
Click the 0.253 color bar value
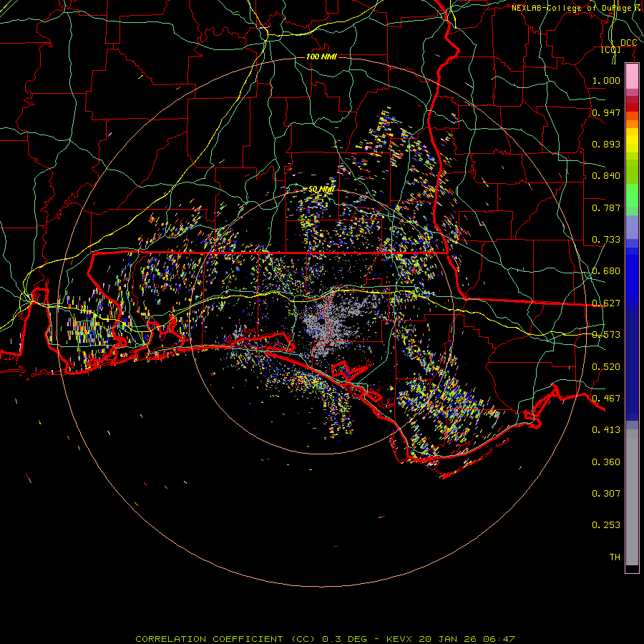(606, 525)
